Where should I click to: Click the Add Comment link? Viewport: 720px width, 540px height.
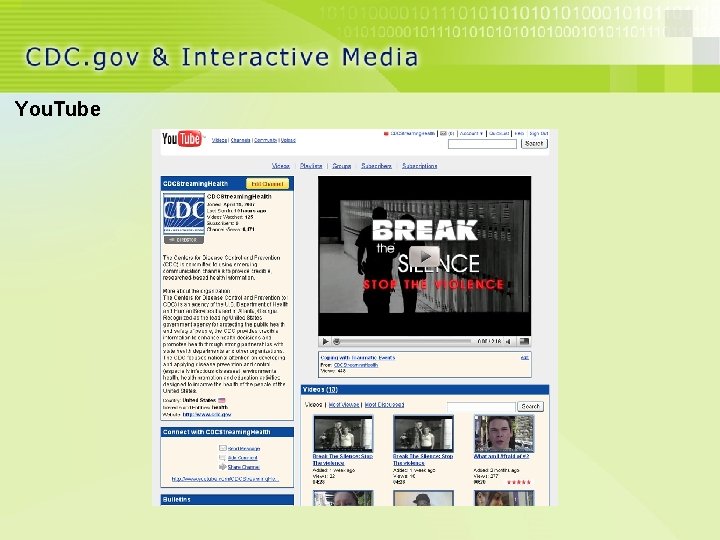click(242, 458)
